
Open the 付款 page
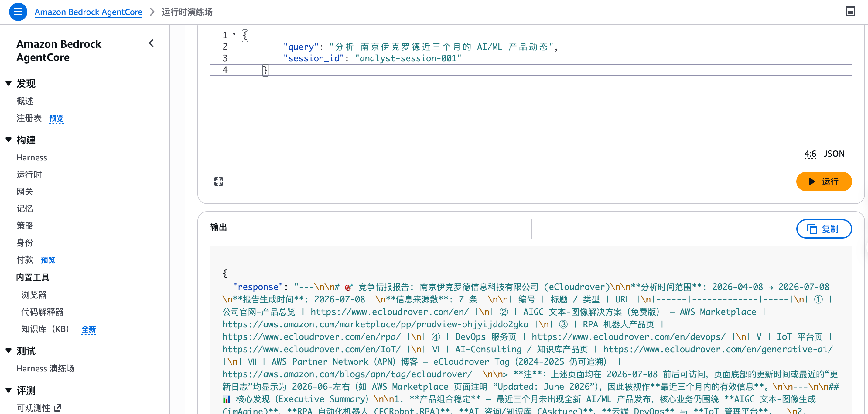pyautogui.click(x=25, y=259)
